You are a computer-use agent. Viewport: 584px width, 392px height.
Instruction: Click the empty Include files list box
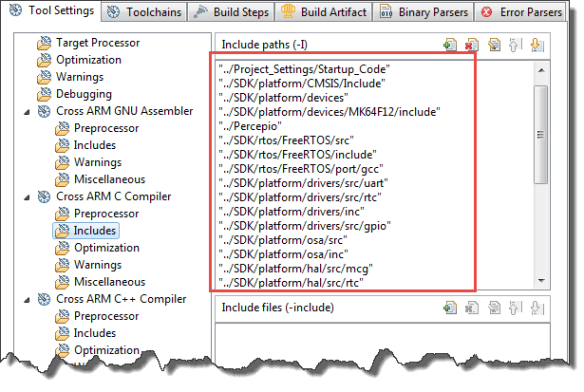point(383,341)
